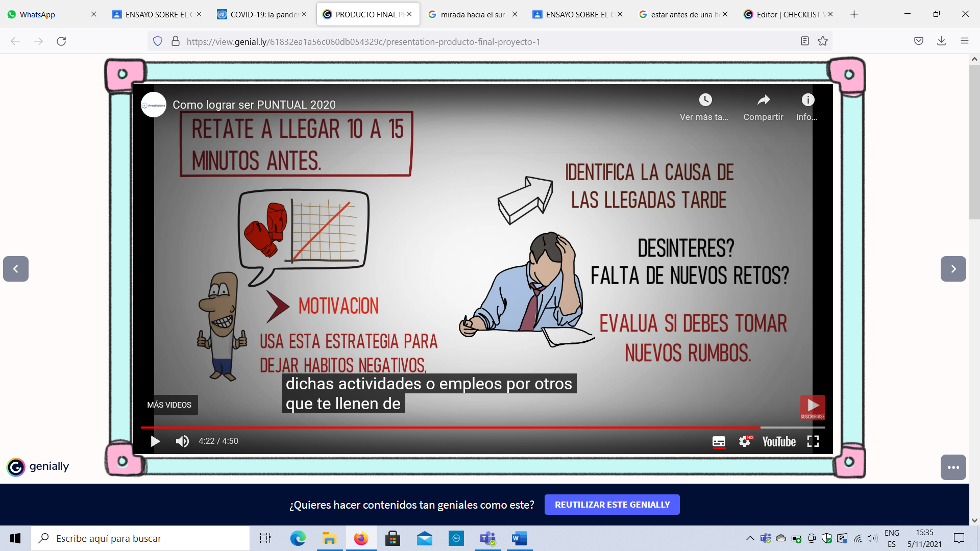Open the video Info panel
Viewport: 980px width, 551px height.
coord(808,100)
